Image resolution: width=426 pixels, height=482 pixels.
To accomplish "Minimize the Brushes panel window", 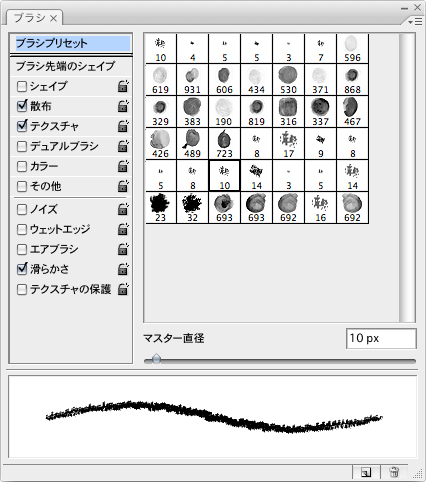I will [x=404, y=8].
